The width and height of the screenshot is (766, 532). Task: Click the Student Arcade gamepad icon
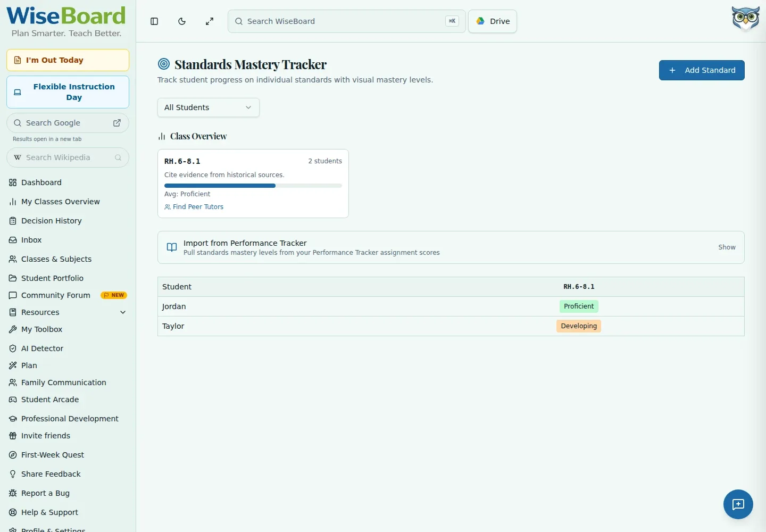(x=13, y=400)
